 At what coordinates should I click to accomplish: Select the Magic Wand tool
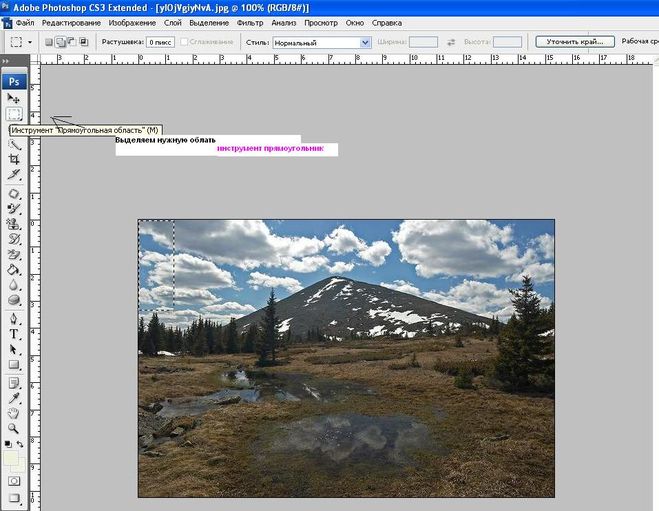14,145
